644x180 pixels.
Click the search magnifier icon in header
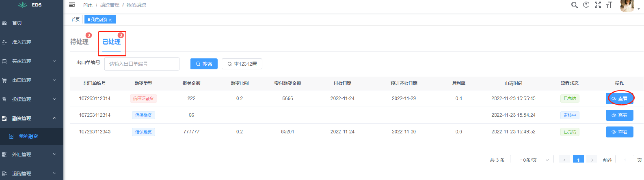[574, 5]
